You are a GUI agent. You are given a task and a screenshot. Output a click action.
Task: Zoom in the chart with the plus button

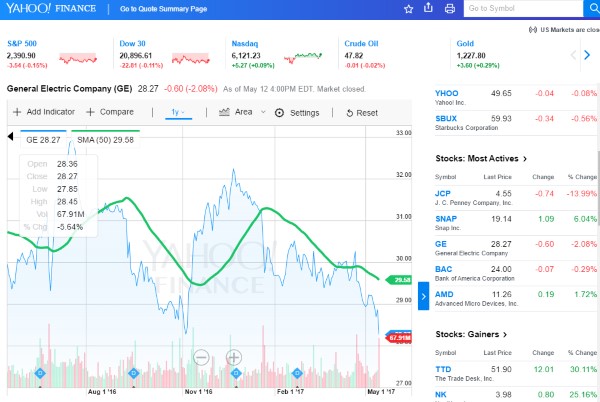(234, 357)
